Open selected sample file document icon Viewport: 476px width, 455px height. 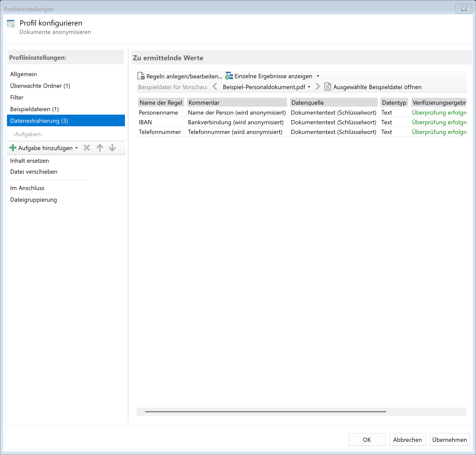[x=328, y=87]
